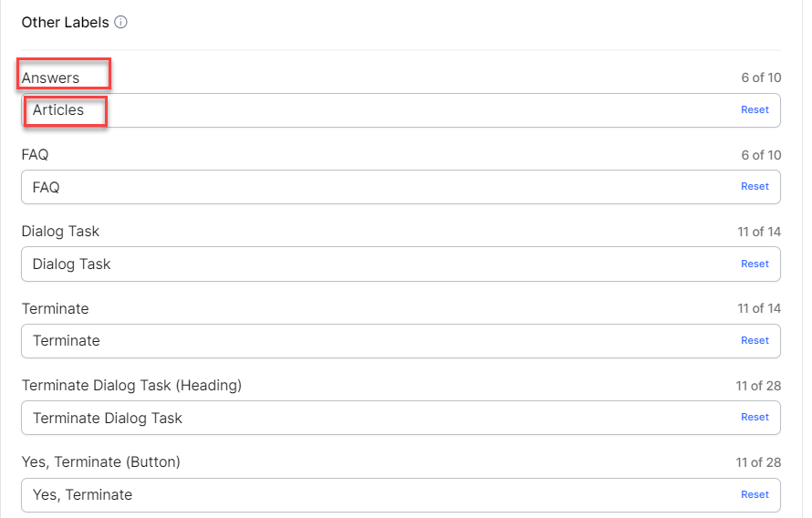Select the Dialog Task input field

pos(365,264)
